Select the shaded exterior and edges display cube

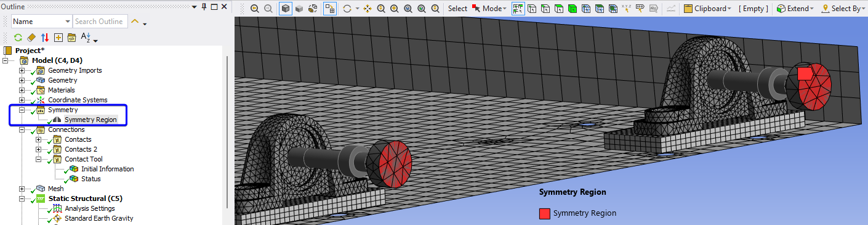pos(286,9)
